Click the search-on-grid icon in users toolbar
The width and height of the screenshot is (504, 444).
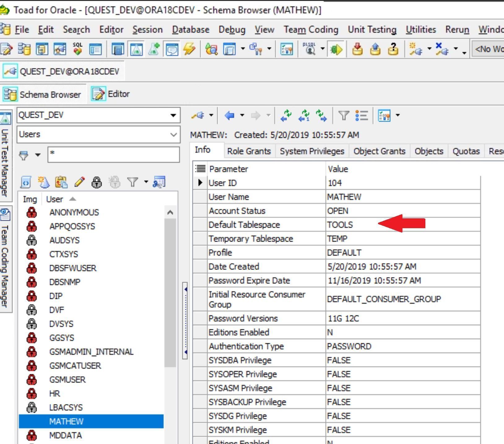(x=159, y=182)
